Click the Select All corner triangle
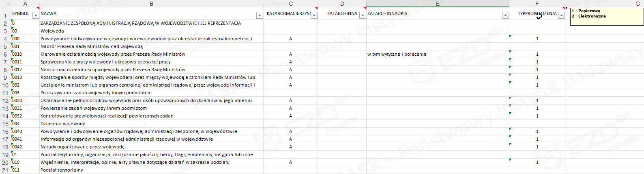Image resolution: width=644 pixels, height=174 pixels. [5, 4]
